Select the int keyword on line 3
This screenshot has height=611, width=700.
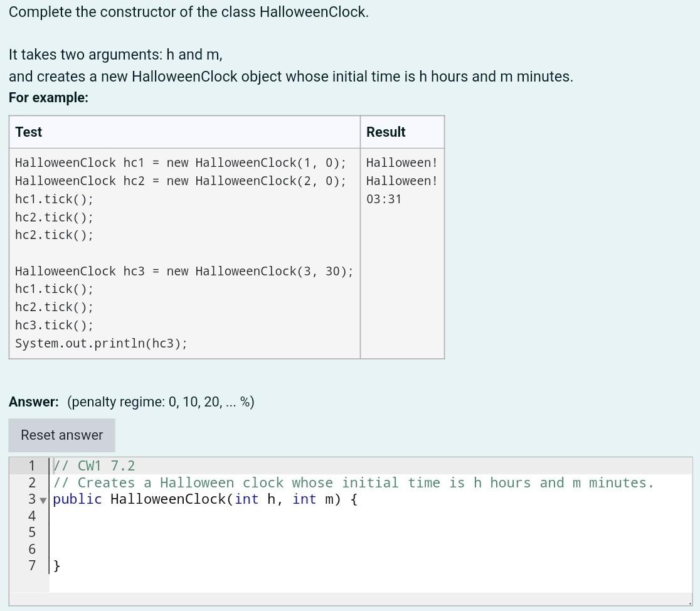tap(247, 499)
